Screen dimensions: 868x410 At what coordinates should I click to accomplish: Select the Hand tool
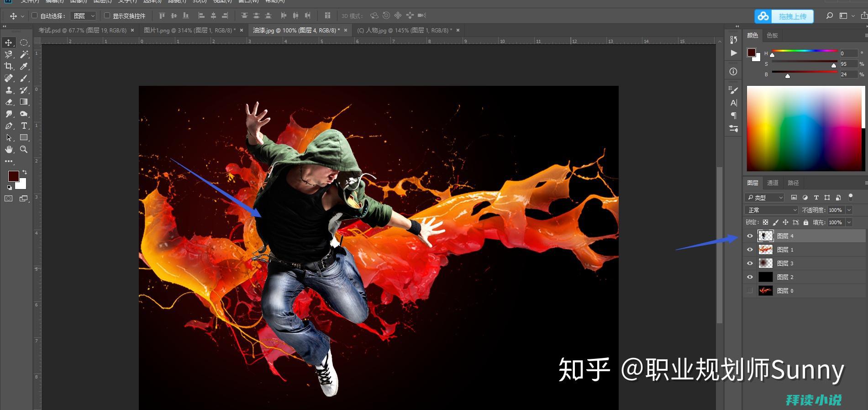coord(9,149)
